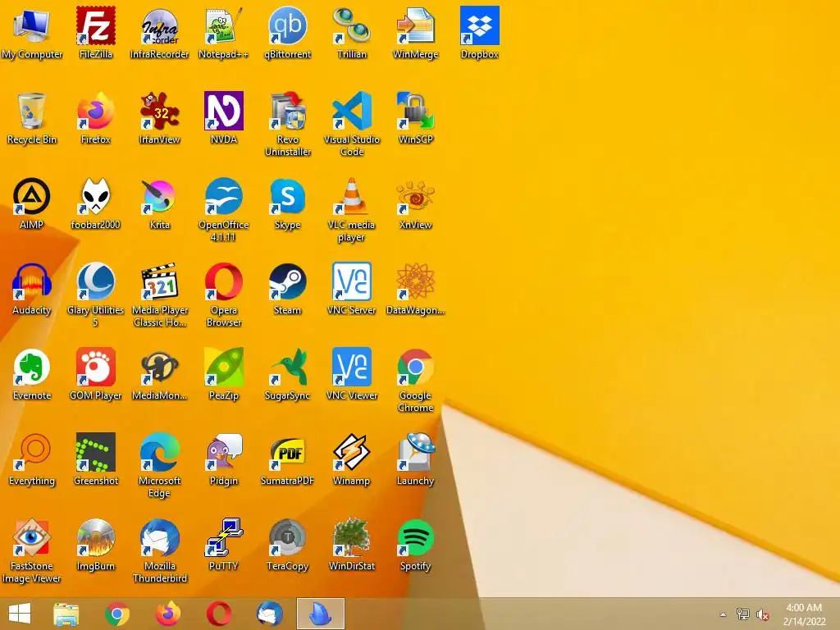Open File Explorer from the taskbar
Viewport: 840px width, 630px height.
[66, 614]
